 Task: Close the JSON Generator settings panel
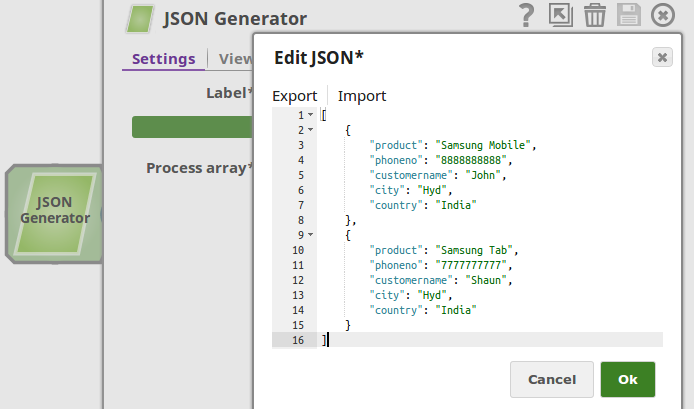click(663, 15)
